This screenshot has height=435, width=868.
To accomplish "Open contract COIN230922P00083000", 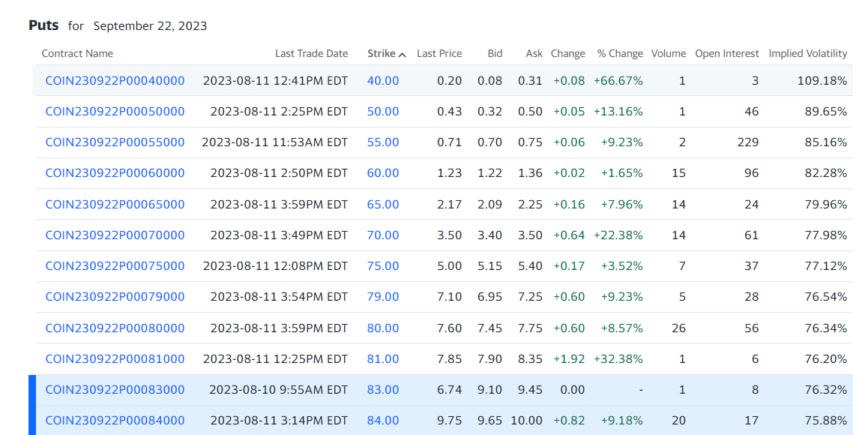I will (x=115, y=389).
